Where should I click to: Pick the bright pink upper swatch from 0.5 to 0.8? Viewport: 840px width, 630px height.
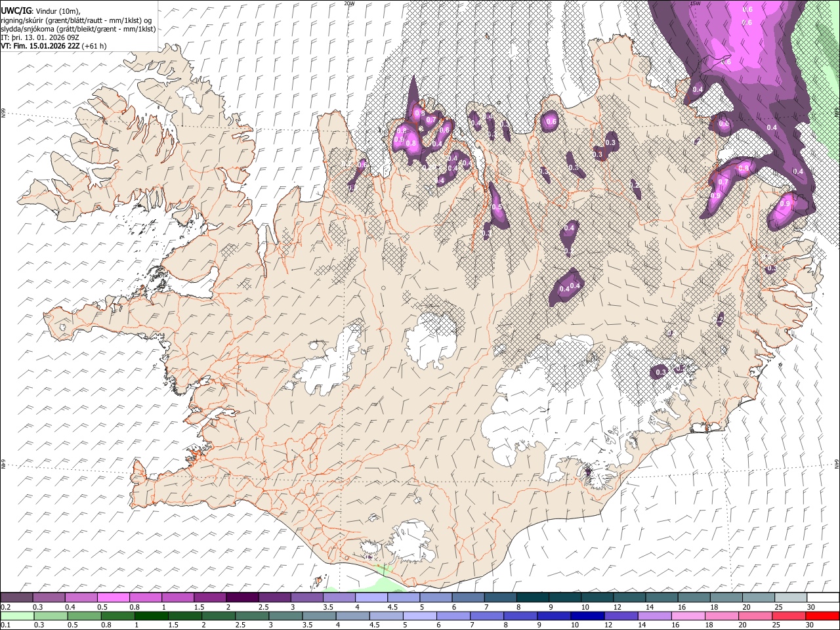tap(113, 598)
